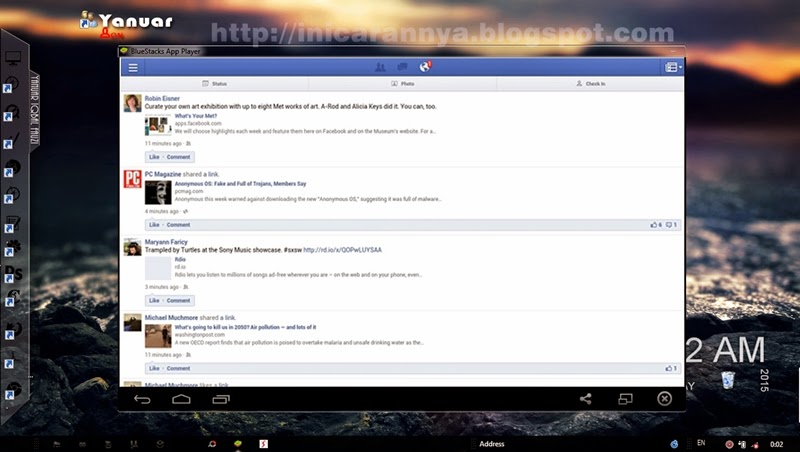
Task: Select the Check In tab
Action: [590, 84]
